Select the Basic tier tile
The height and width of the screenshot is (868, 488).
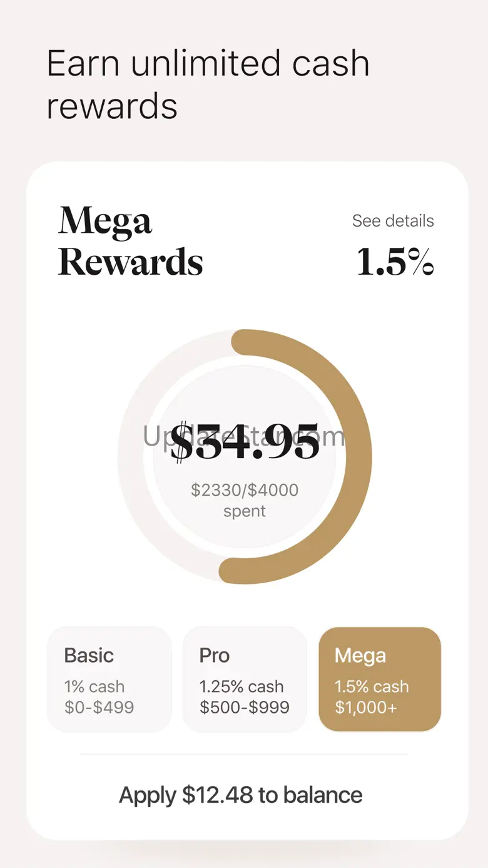(109, 679)
